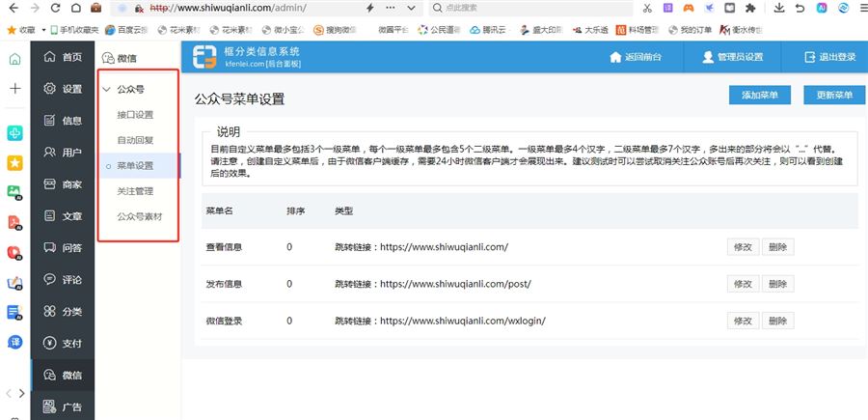Click 返回前台 link in header
The width and height of the screenshot is (868, 420).
point(636,57)
